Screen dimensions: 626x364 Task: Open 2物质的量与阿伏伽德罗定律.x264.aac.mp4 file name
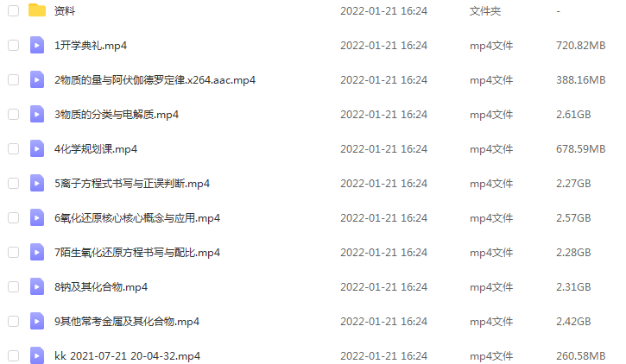click(155, 80)
